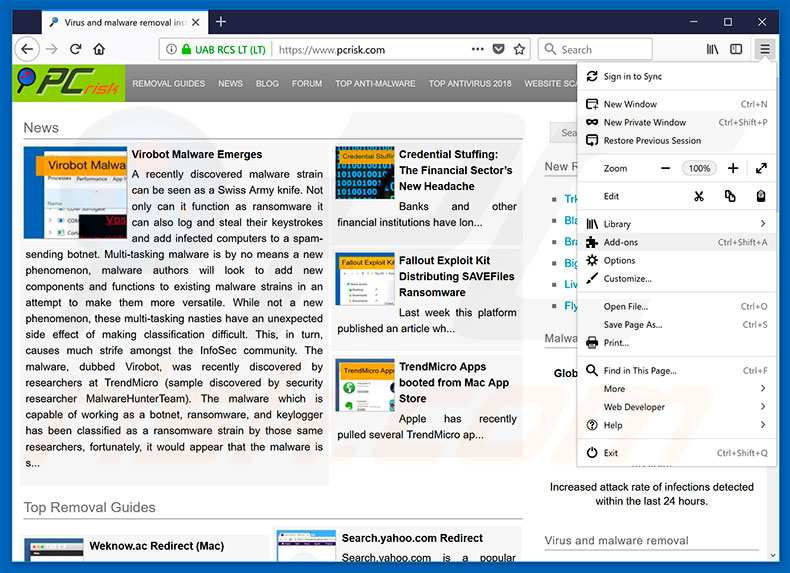
Task: Save page to Pocket icon
Action: (498, 49)
